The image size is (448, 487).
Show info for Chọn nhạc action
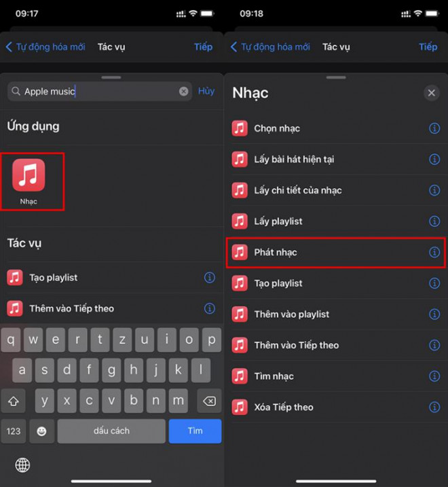434,128
